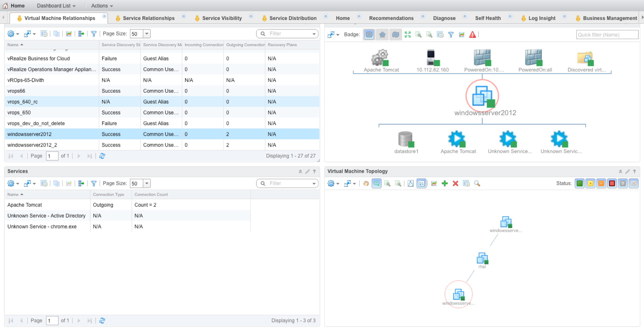Open the Dashboard List dropdown
This screenshot has width=644, height=331.
tap(56, 6)
